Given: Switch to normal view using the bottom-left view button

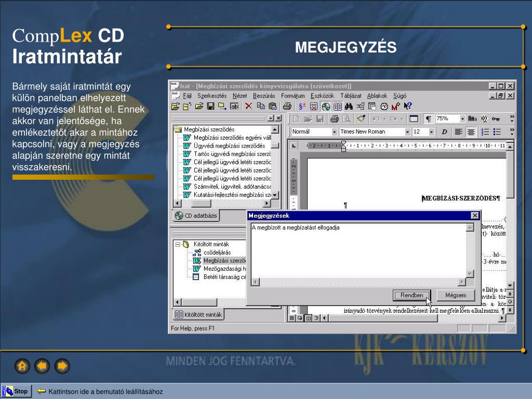Looking at the screenshot, I should [x=292, y=318].
